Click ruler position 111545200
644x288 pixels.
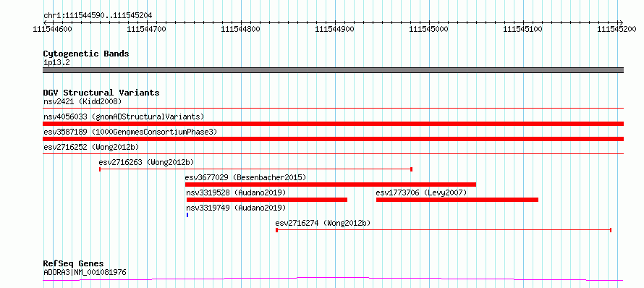tap(617, 29)
